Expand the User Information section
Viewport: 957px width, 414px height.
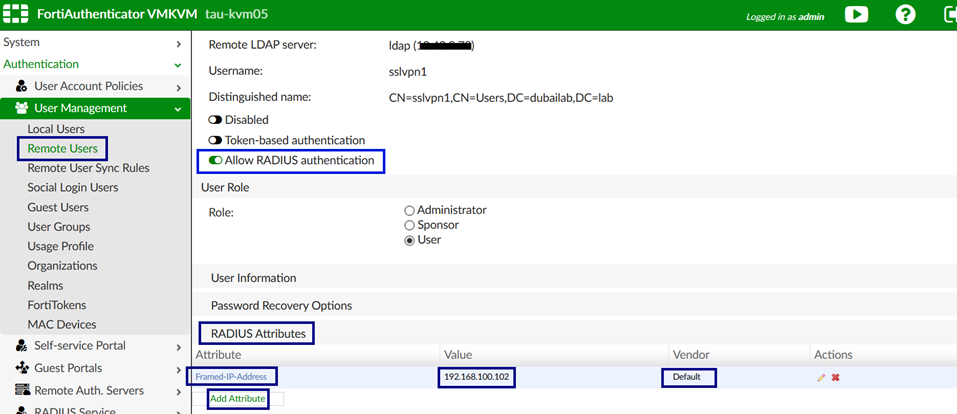(x=253, y=278)
